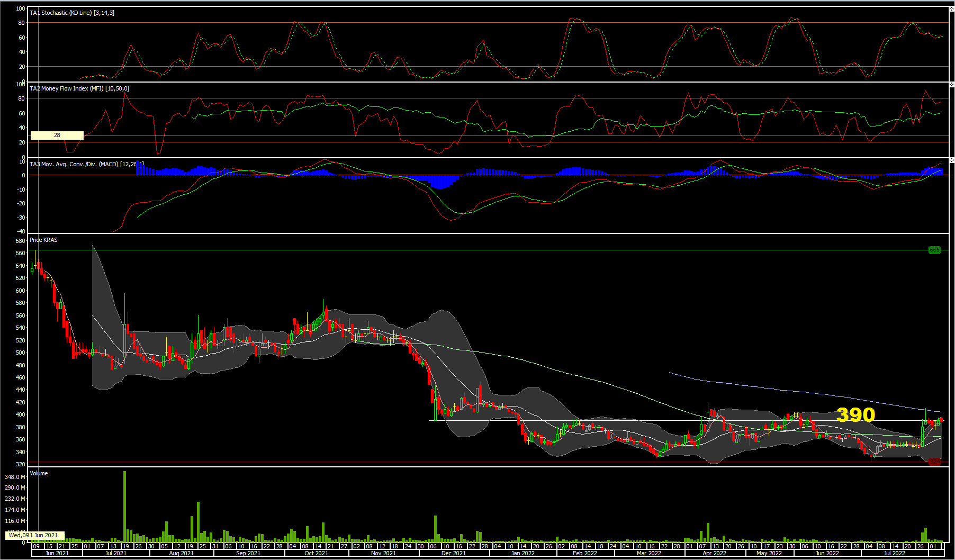Click the 232.0 M volume axis value

[x=15, y=499]
